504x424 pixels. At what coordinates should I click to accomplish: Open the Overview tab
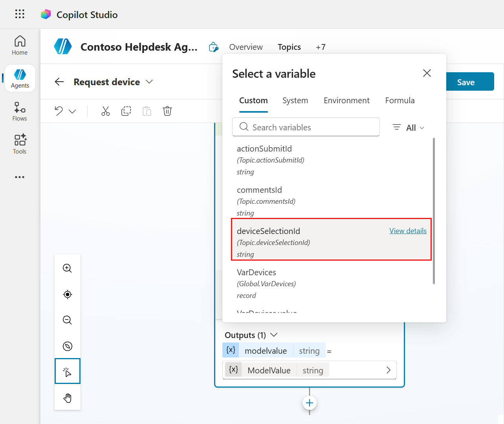(246, 47)
